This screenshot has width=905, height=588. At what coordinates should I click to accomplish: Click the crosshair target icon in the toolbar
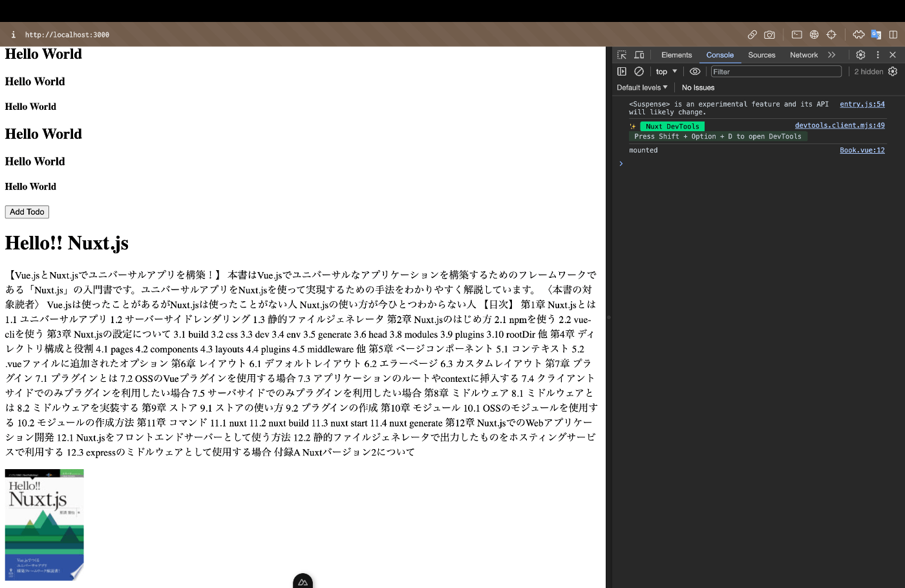[x=831, y=34]
